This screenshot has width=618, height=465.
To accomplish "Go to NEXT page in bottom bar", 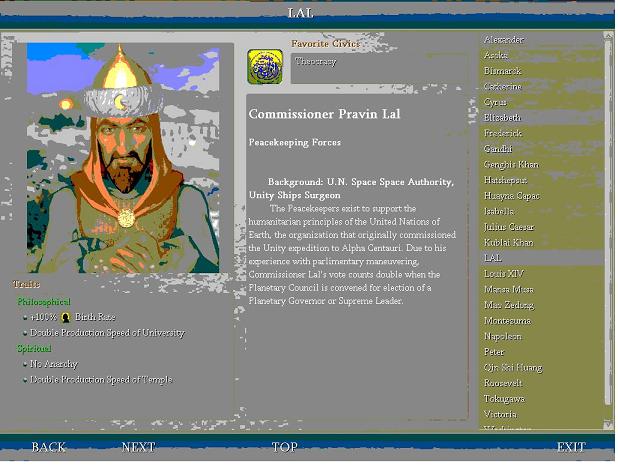I will coord(138,447).
